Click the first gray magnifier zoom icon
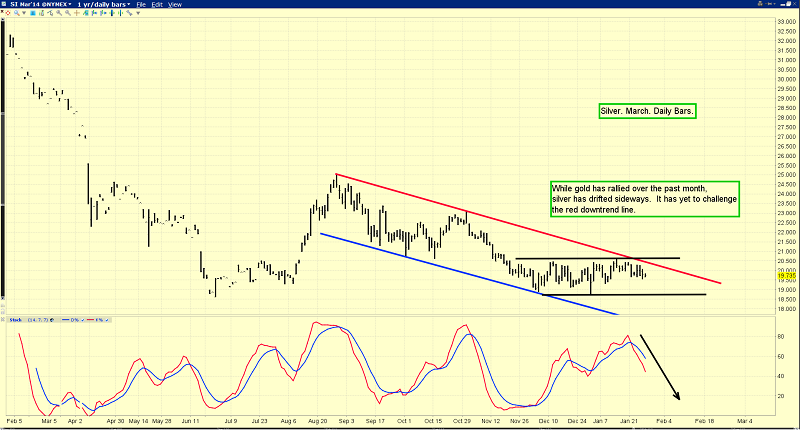This screenshot has height=432, width=800. tap(59, 13)
